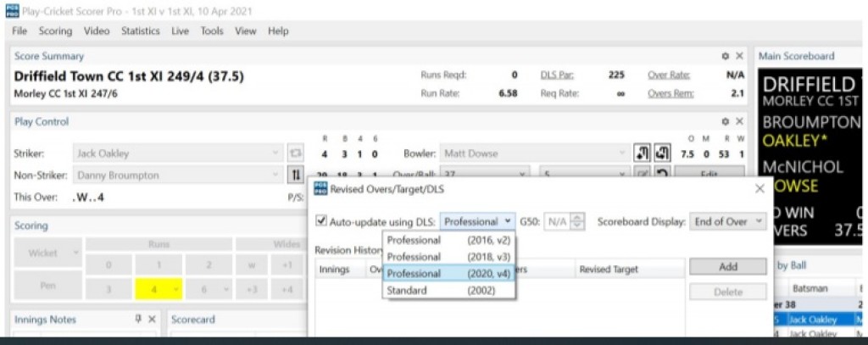The image size is (868, 345).
Task: Toggle Auto-update using DLS checkbox
Action: point(320,221)
